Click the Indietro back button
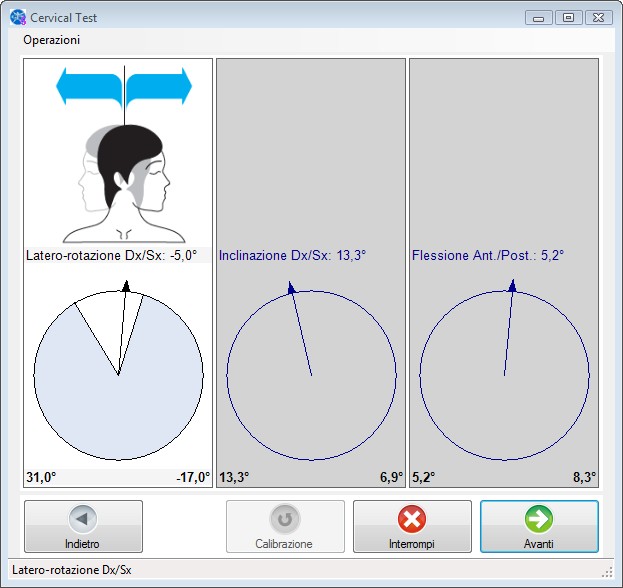 (83, 526)
